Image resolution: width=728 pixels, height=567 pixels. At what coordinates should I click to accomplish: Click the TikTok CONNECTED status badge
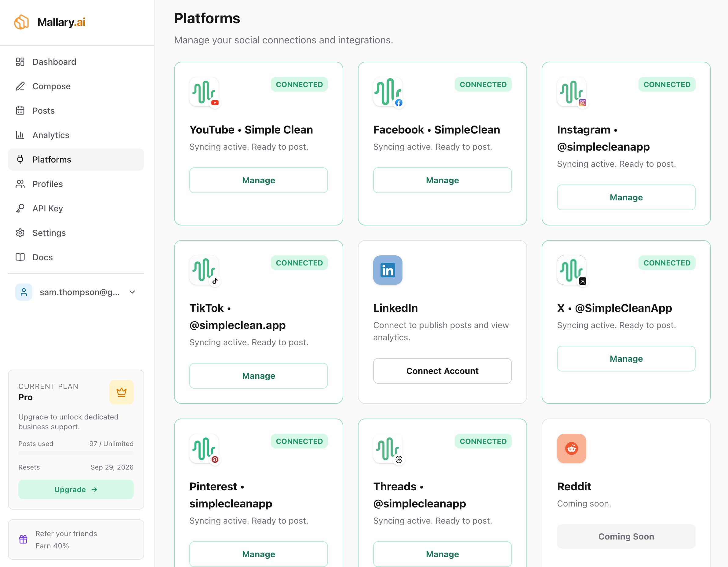(x=299, y=263)
